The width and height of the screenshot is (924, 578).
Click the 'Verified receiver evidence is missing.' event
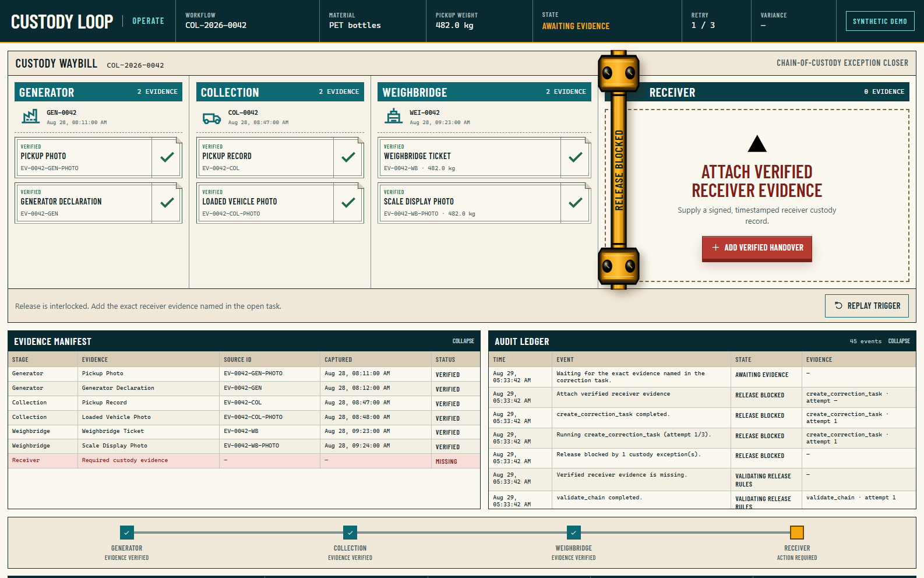(x=622, y=475)
